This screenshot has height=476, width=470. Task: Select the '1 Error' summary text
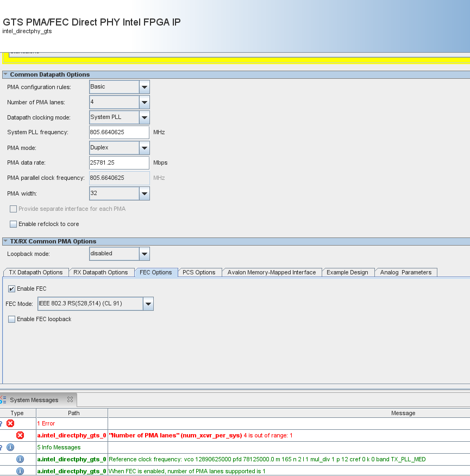pos(46,423)
